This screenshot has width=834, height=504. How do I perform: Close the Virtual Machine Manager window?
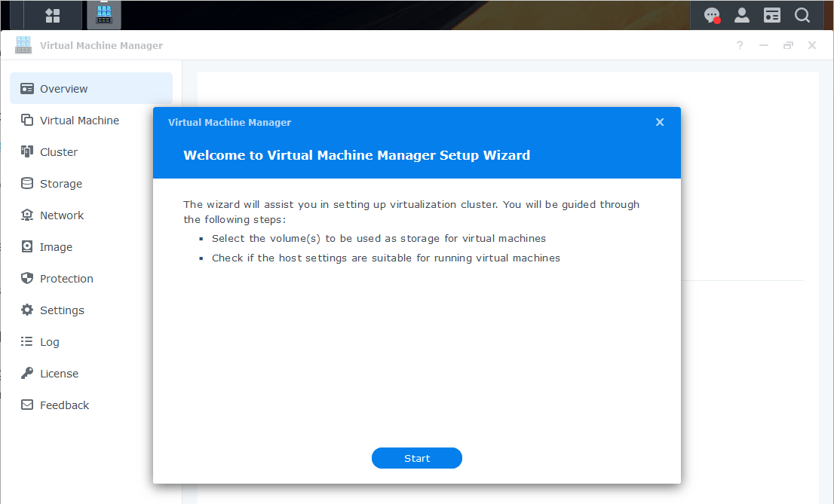tap(812, 45)
